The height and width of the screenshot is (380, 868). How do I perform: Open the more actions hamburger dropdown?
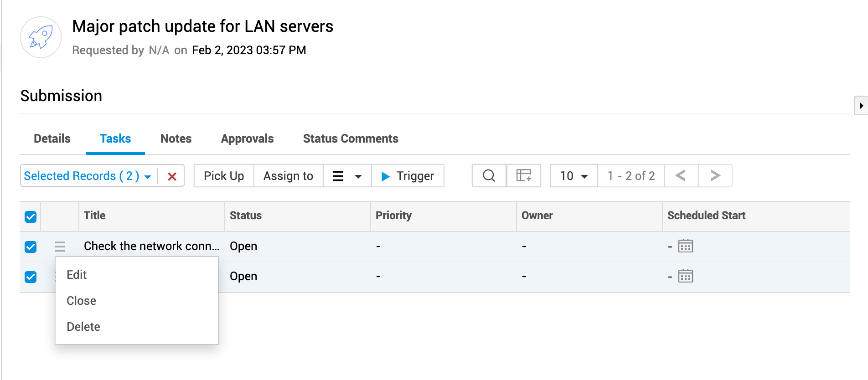(347, 176)
